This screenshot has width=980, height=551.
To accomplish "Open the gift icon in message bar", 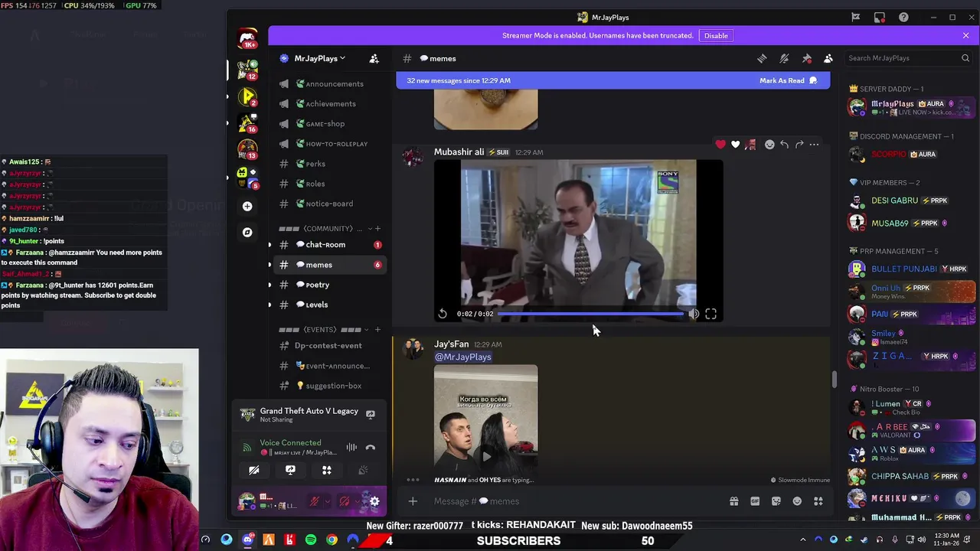I will [x=733, y=501].
